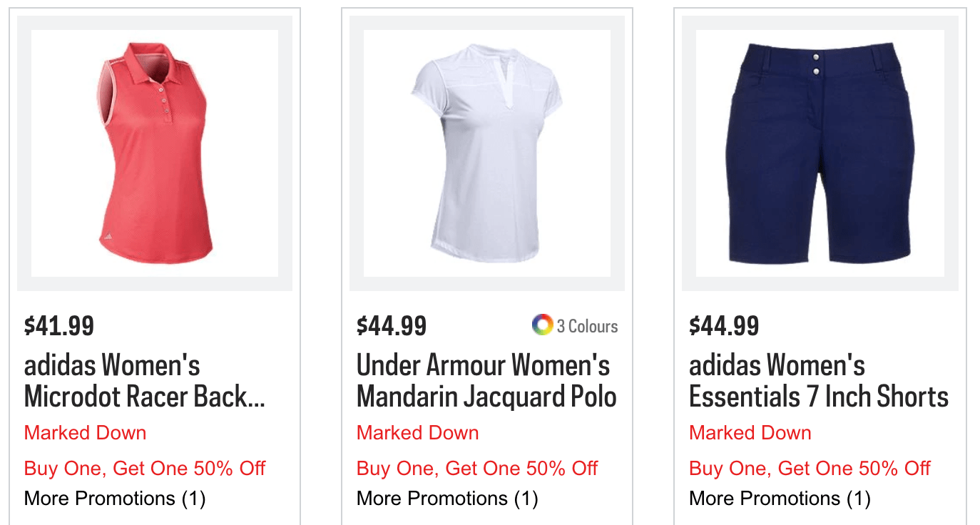Open Under Armour Women's Mandarin Jacquard Polo title

pos(486,381)
